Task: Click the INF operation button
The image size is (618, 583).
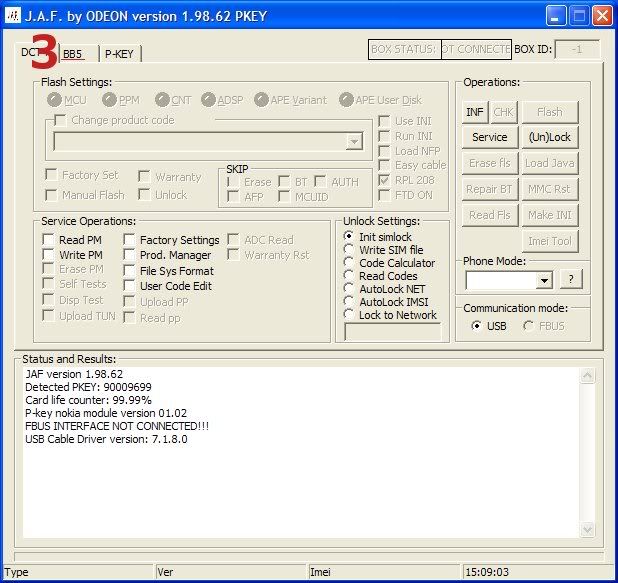Action: 475,112
